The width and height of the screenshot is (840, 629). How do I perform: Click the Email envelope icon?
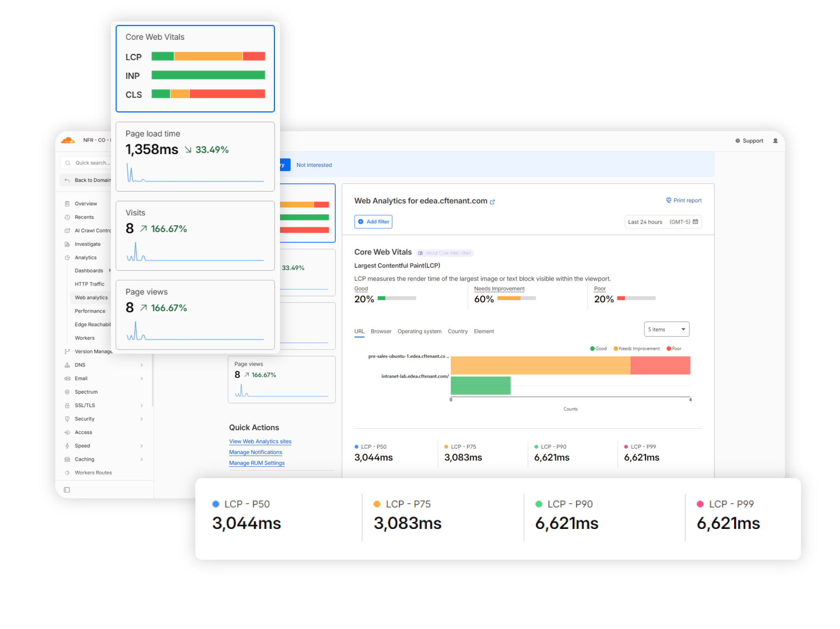tap(67, 378)
